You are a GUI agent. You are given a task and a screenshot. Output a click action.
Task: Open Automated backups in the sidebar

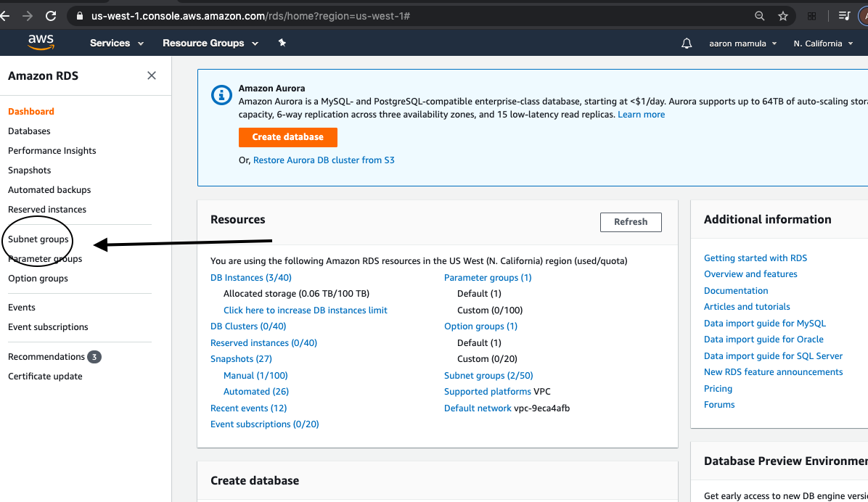click(49, 190)
